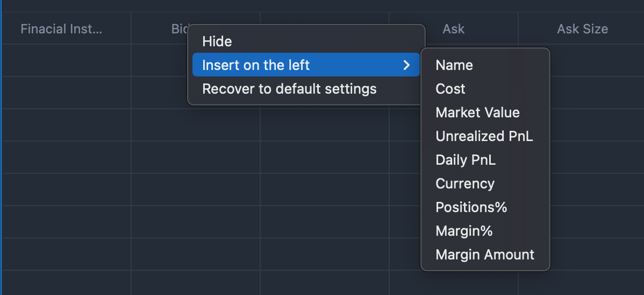The image size is (644, 295).
Task: Select the Ask Size column header
Action: [582, 29]
